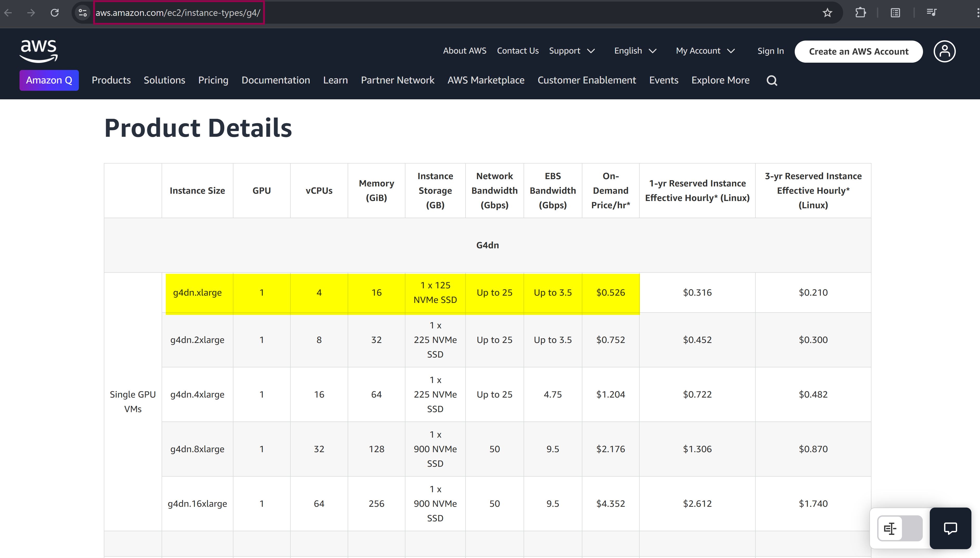This screenshot has width=980, height=558.
Task: Open the chat bubble widget
Action: 950,529
